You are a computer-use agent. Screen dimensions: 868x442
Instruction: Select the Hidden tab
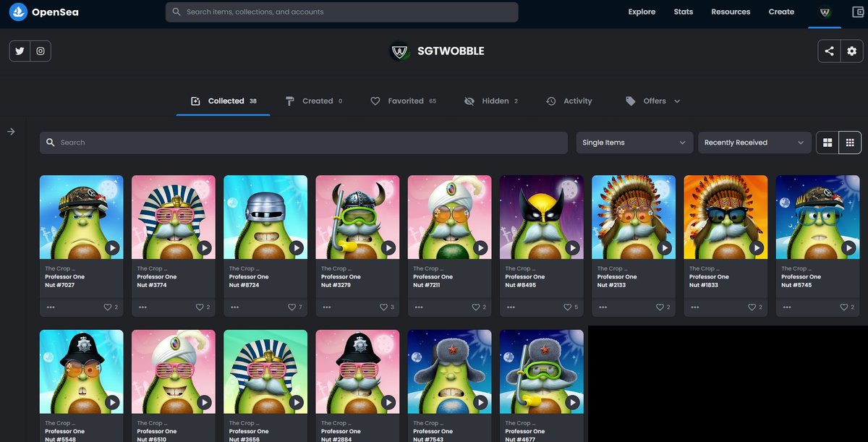[x=491, y=101]
